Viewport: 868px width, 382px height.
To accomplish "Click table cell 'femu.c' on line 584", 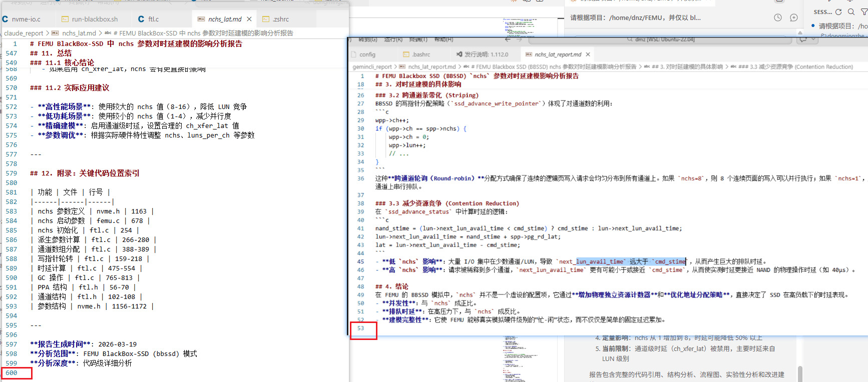I will [x=108, y=220].
